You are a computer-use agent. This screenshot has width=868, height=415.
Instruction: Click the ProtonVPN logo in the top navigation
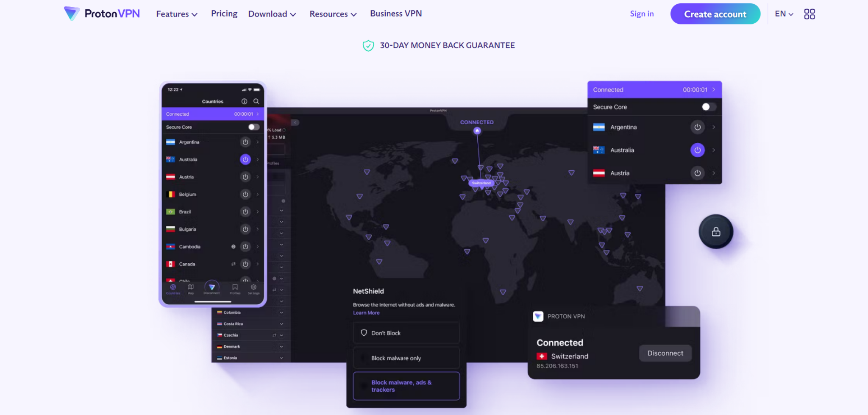click(x=102, y=13)
